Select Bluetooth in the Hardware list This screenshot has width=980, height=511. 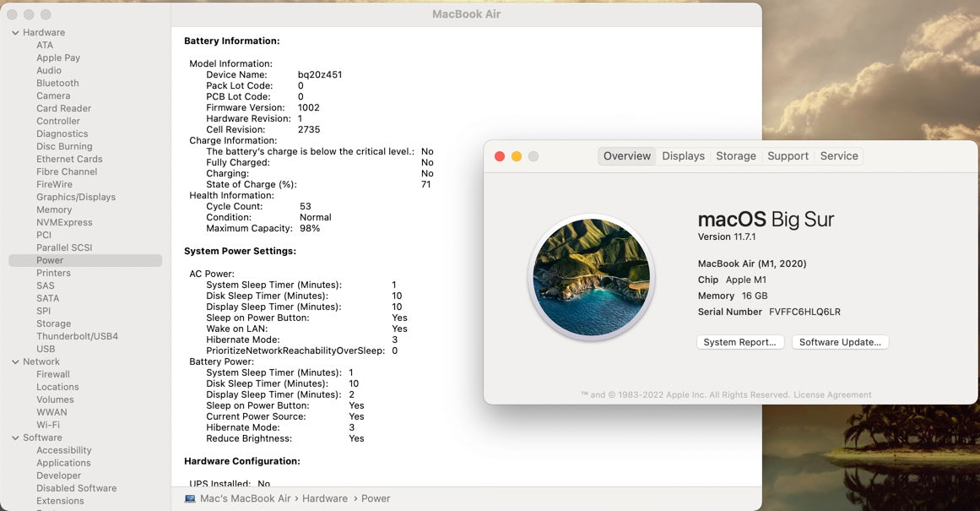click(x=57, y=84)
